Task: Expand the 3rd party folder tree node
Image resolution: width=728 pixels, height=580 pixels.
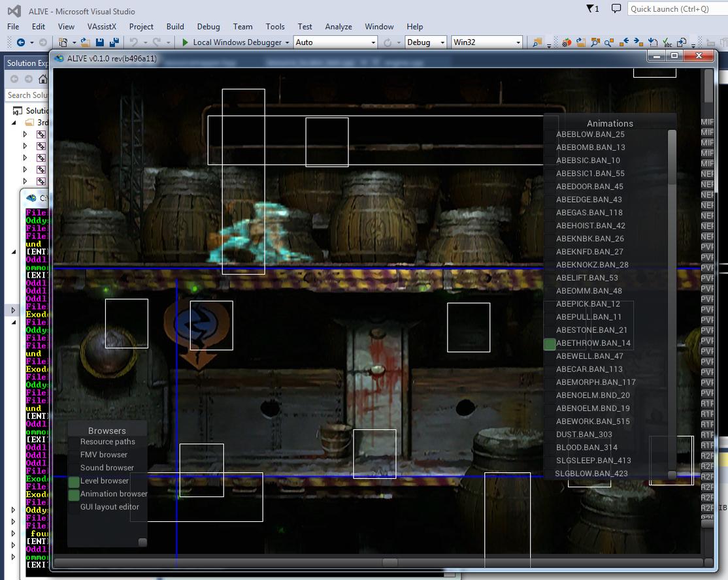Action: point(14,123)
